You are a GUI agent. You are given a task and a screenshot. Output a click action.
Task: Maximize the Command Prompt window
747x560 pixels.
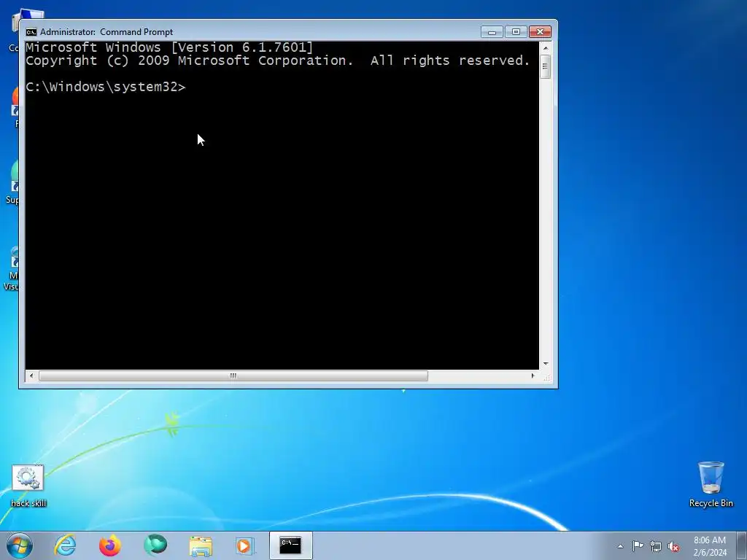pos(516,32)
